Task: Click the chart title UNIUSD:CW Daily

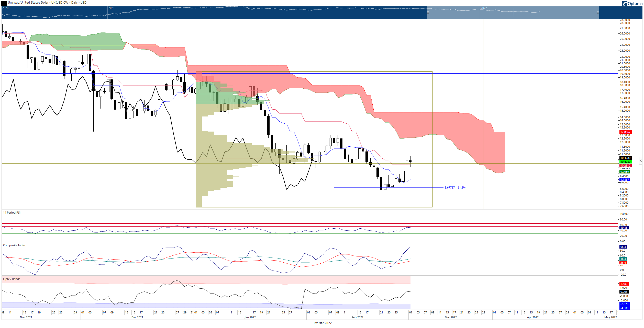Action: click(x=47, y=3)
